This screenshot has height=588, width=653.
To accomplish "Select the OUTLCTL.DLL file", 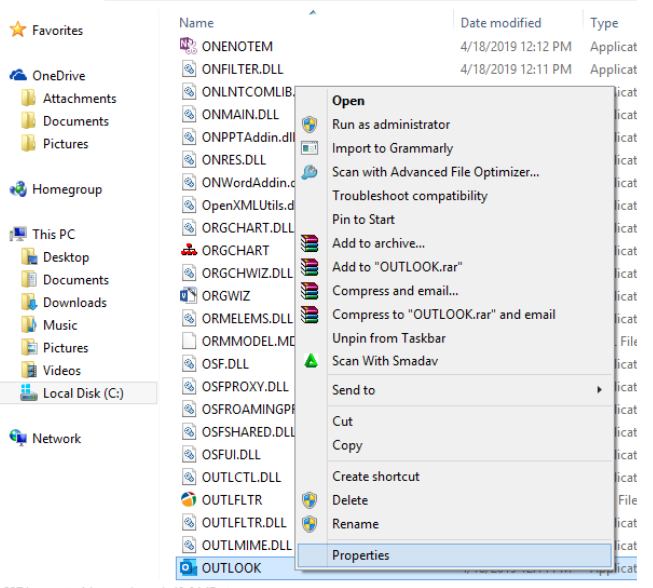I will click(x=241, y=477).
